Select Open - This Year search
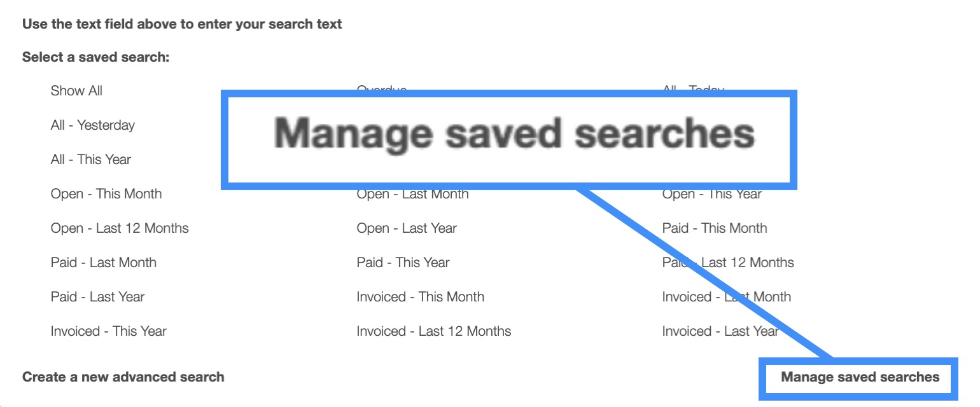980x407 pixels. coord(711,195)
